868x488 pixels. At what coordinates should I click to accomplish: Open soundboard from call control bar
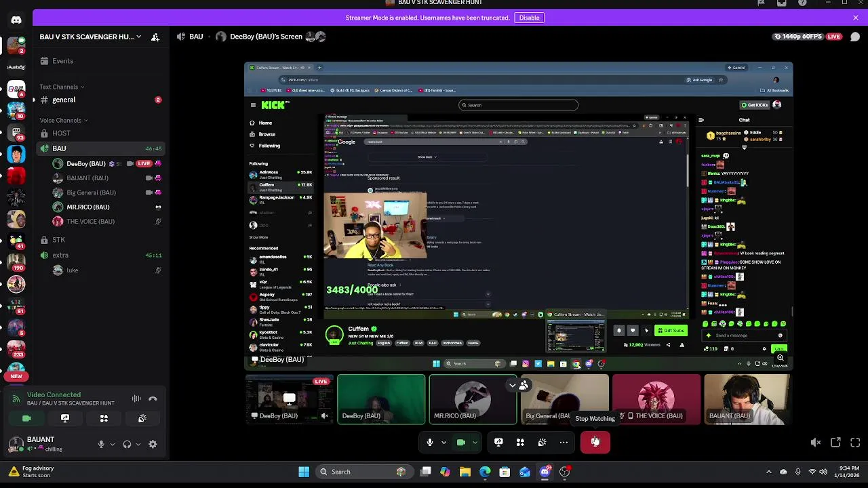(x=542, y=443)
